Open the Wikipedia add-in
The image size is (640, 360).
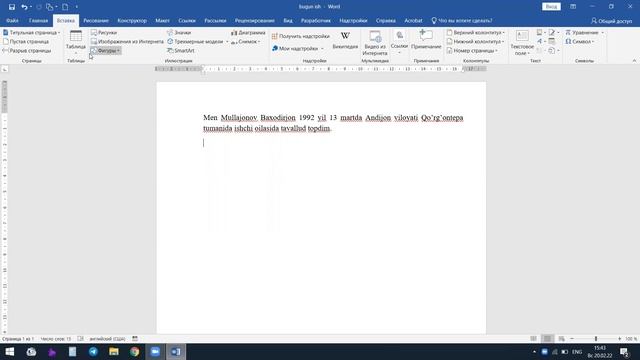coord(345,40)
